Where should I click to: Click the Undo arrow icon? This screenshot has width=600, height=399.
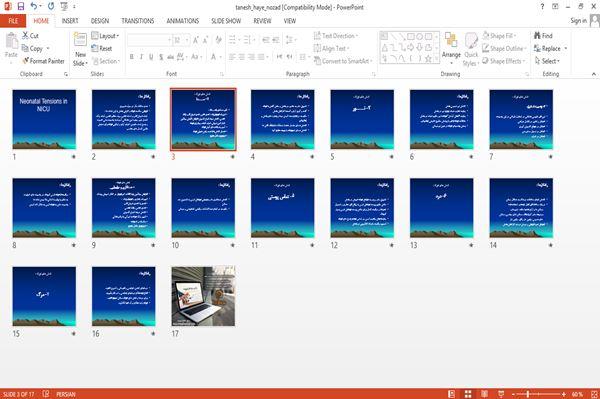pos(34,6)
